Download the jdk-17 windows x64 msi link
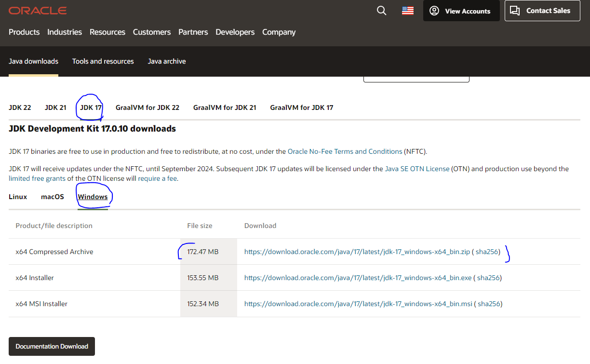590x364 pixels. pos(358,304)
